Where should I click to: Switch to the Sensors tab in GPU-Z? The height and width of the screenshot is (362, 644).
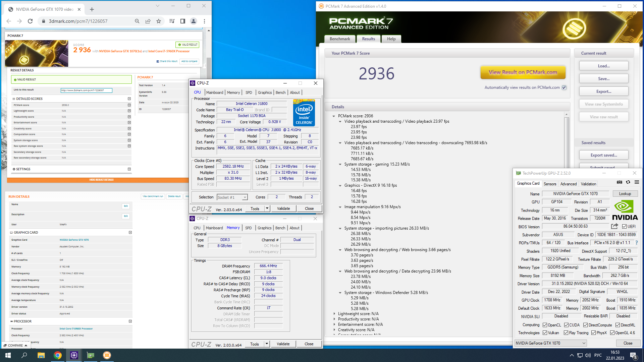coord(550,184)
